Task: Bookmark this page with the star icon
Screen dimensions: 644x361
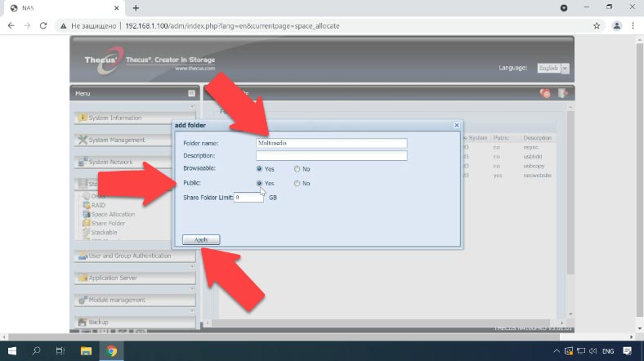Action: (597, 26)
